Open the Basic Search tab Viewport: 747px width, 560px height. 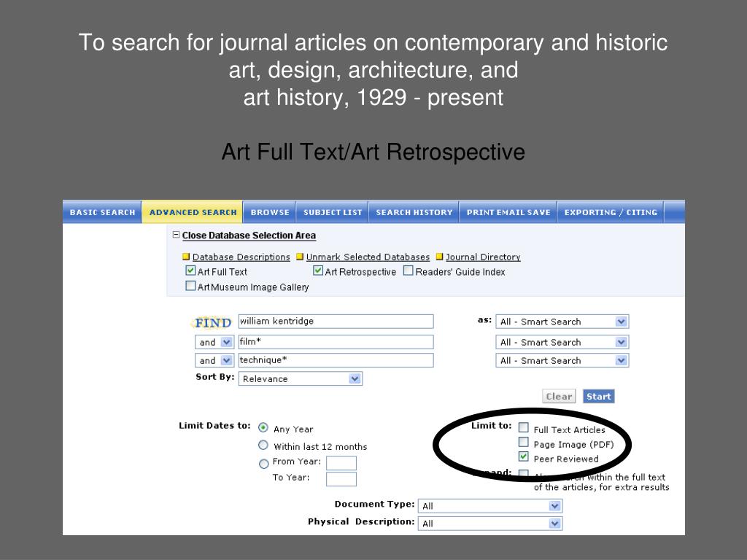[102, 212]
